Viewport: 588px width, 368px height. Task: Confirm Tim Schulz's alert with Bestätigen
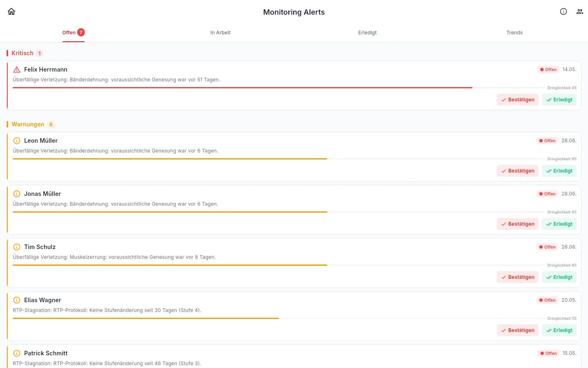click(518, 277)
